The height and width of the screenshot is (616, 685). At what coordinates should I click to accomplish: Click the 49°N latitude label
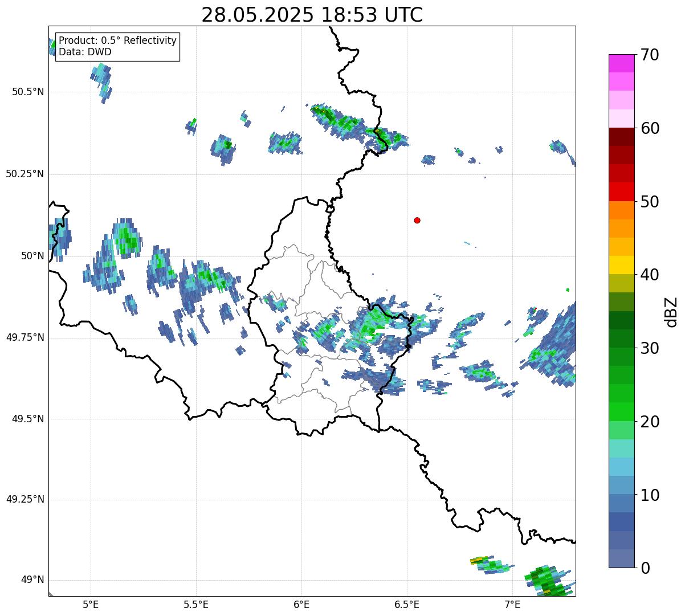pos(32,581)
